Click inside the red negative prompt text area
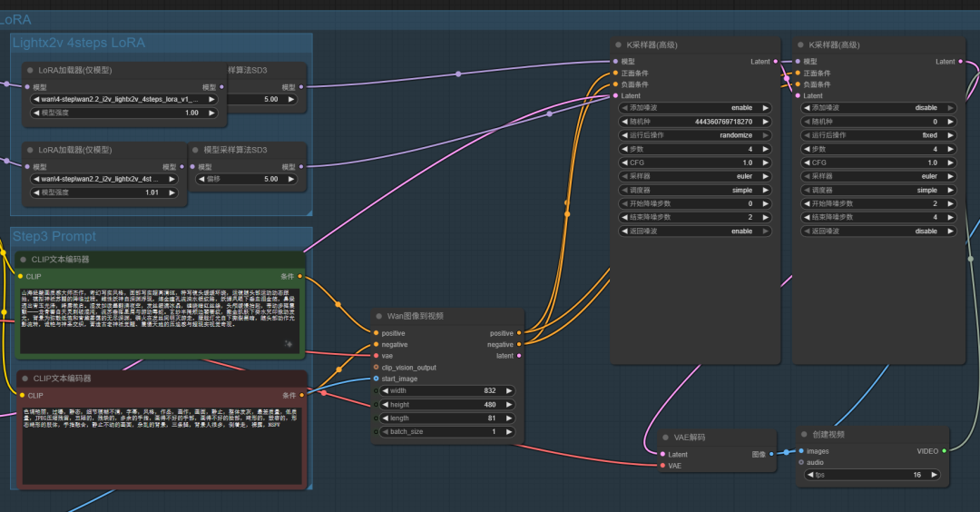Image resolution: width=980 pixels, height=512 pixels. pyautogui.click(x=163, y=445)
